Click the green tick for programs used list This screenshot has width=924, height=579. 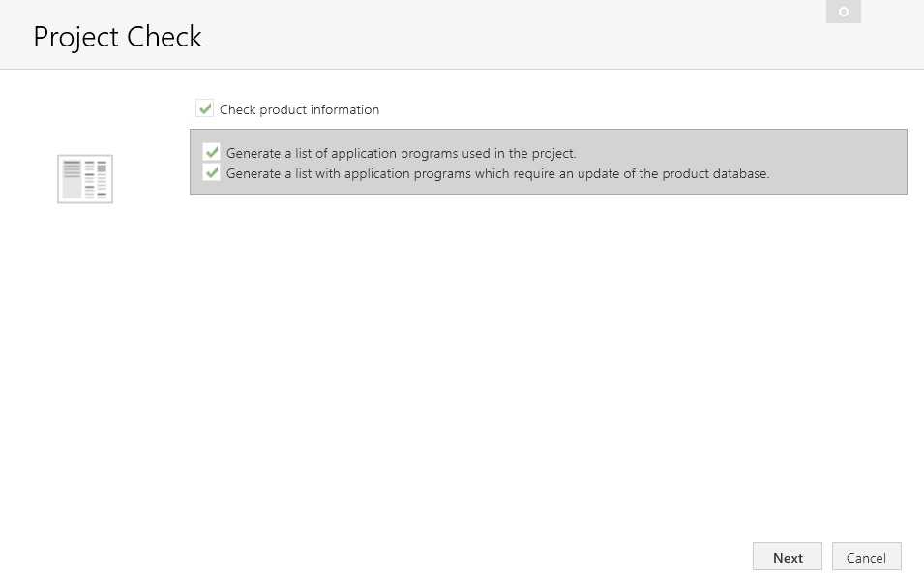tap(212, 152)
